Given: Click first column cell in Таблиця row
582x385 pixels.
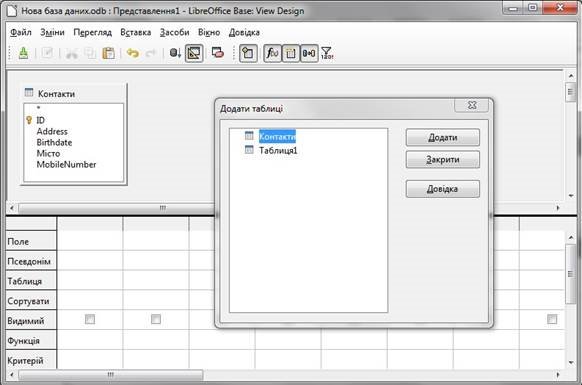Looking at the screenshot, I should [x=90, y=281].
